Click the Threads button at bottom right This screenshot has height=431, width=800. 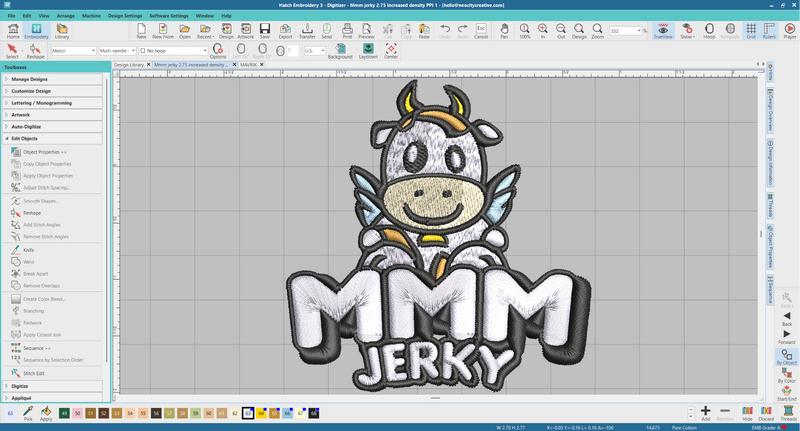pyautogui.click(x=788, y=413)
